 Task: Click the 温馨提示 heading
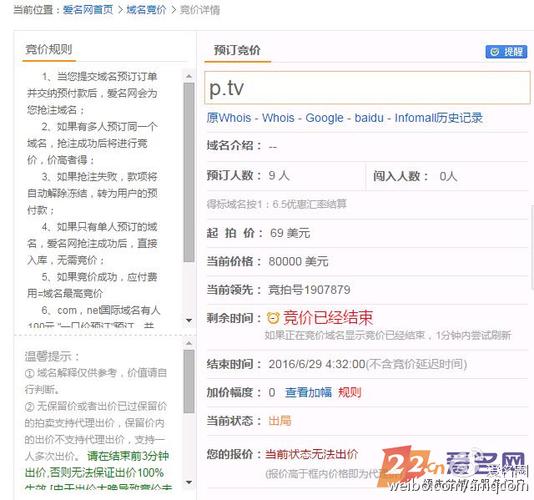[52, 357]
